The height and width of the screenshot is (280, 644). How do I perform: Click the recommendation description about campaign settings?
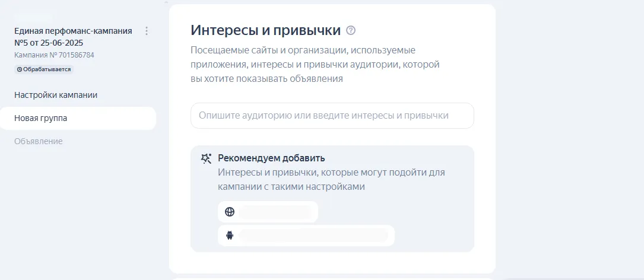[x=331, y=179]
